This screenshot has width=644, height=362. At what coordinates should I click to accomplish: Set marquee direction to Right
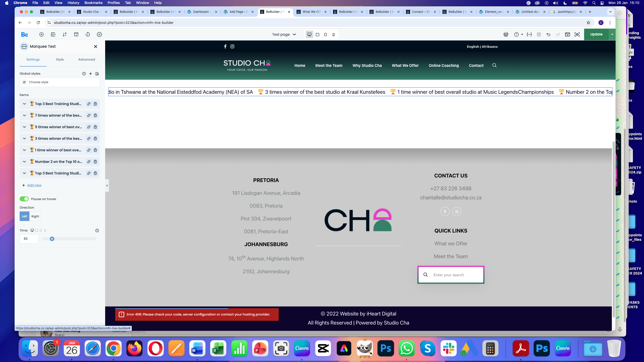point(35,216)
